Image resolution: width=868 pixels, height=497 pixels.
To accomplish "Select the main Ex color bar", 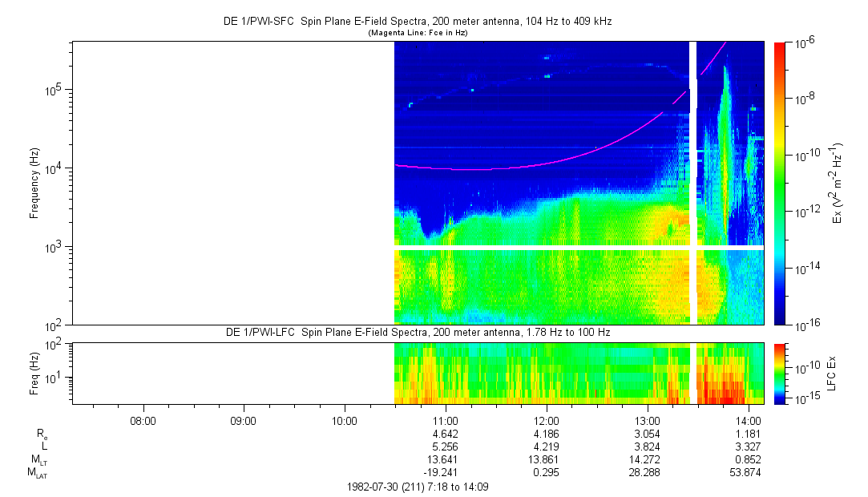I will [x=780, y=183].
